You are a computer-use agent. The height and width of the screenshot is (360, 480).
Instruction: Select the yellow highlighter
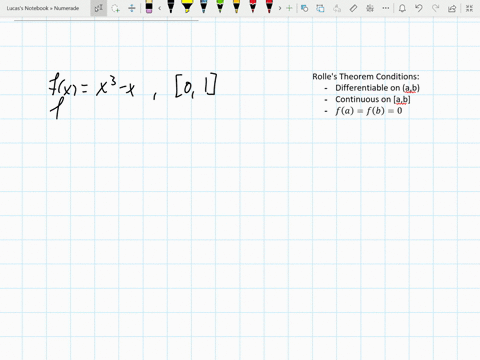point(187,6)
